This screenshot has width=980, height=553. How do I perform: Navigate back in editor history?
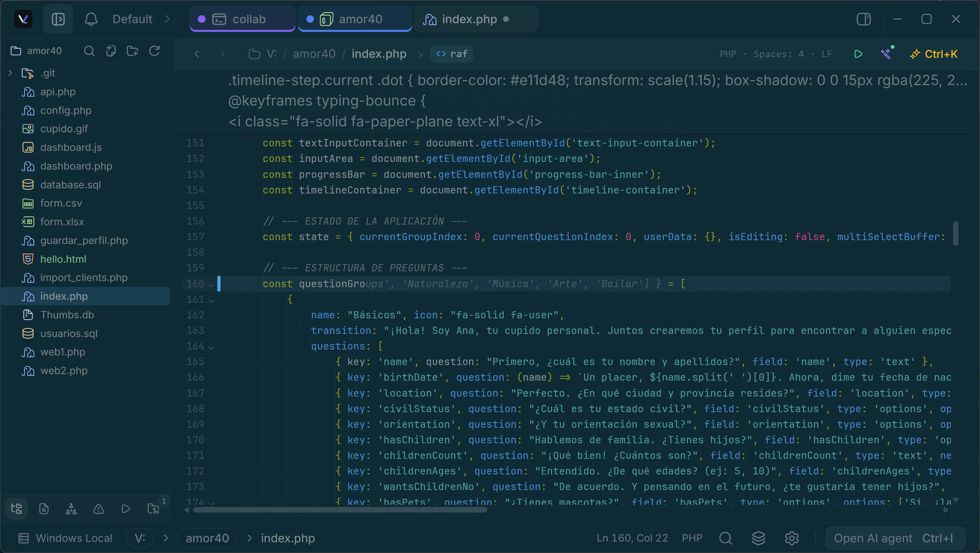[197, 54]
